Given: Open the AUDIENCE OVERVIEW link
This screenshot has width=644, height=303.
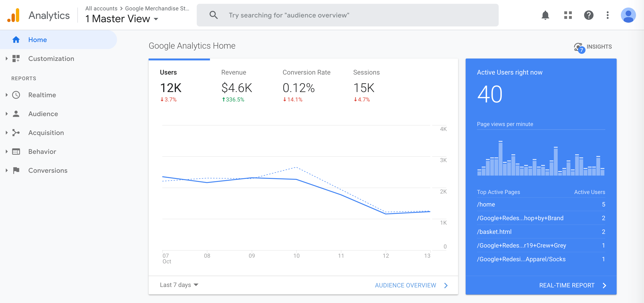Looking at the screenshot, I should [x=406, y=286].
